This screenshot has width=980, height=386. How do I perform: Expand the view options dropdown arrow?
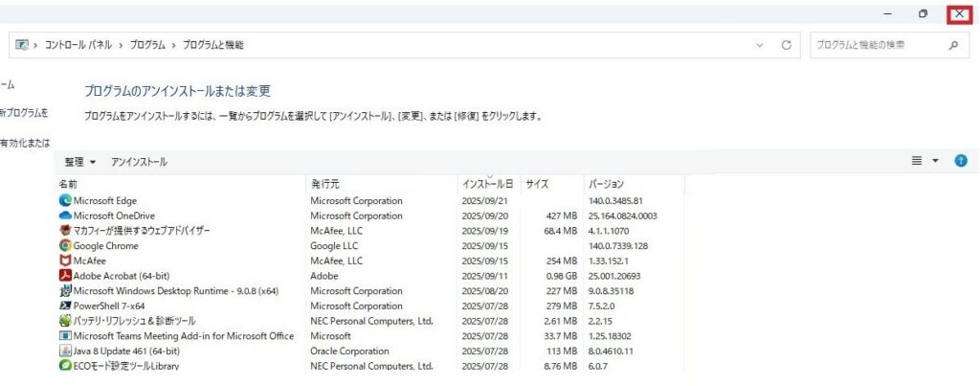tap(936, 162)
